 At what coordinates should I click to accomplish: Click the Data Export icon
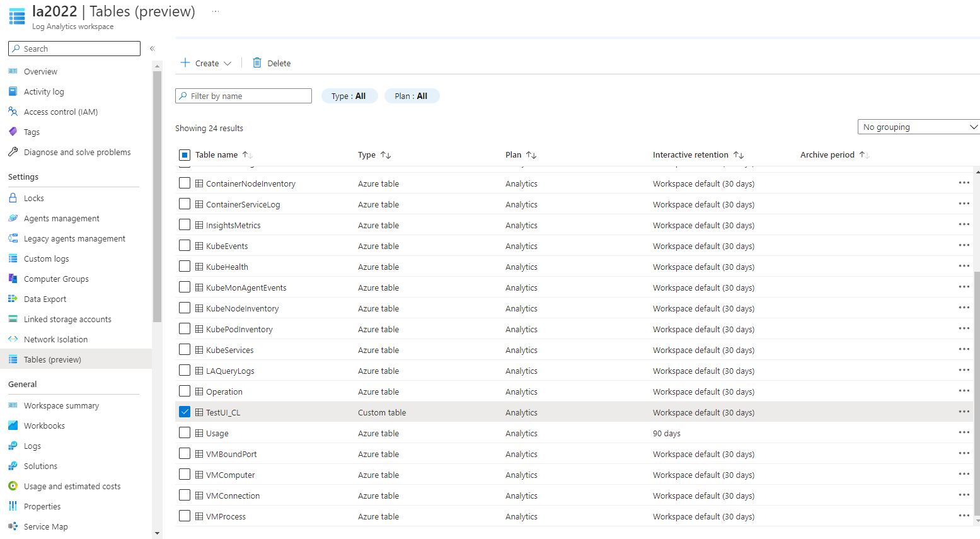click(13, 299)
